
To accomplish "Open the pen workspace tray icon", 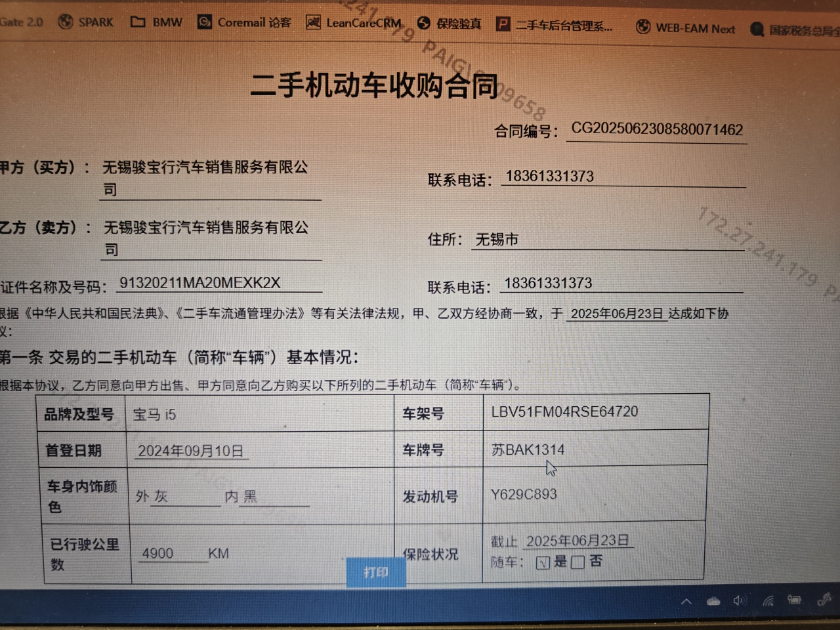I will [824, 598].
